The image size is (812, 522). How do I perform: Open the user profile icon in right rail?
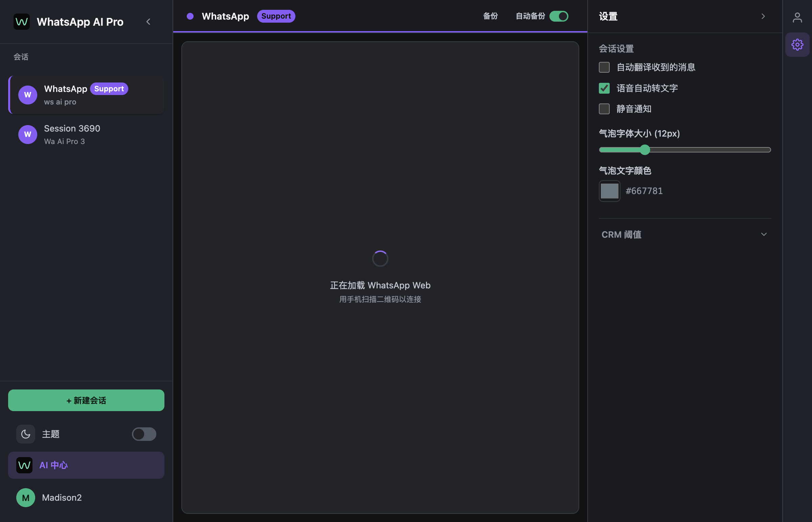click(797, 18)
